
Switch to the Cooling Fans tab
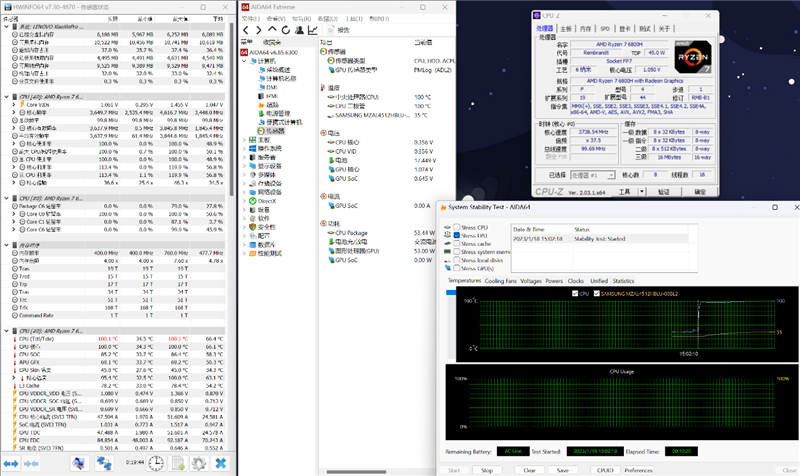pos(500,281)
